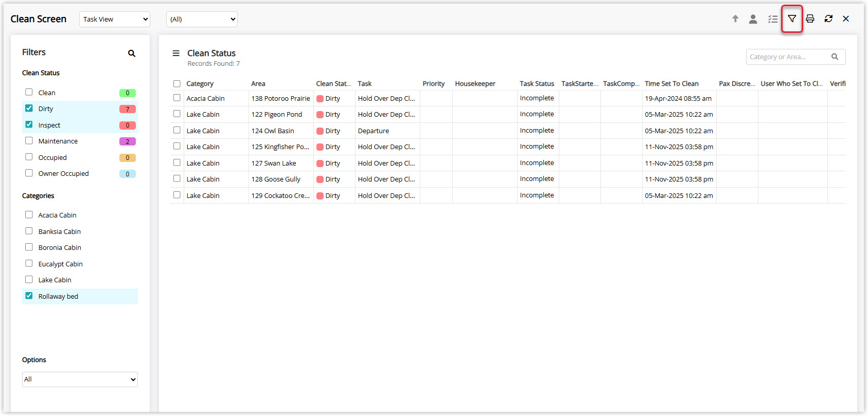Click the 138 Potoroo Prairie area cell
The image size is (868, 416).
coord(281,99)
